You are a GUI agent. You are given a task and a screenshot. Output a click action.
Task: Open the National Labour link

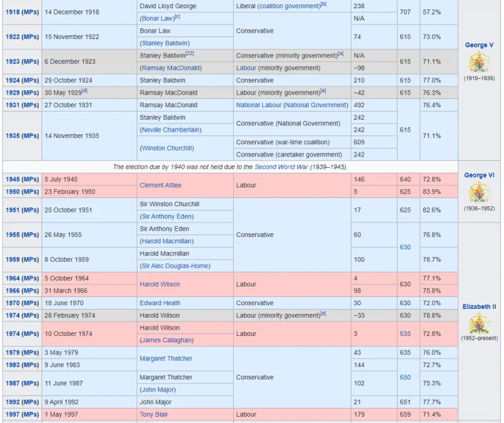click(259, 105)
